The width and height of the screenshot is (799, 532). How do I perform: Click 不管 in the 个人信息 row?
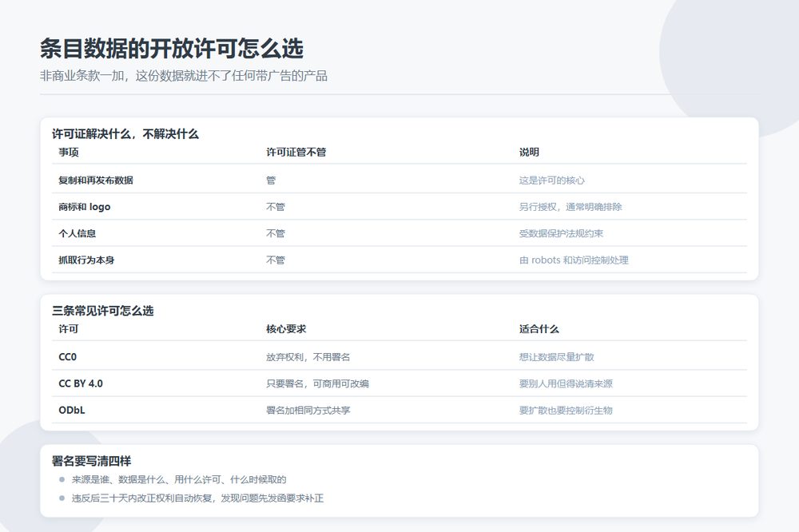(275, 233)
